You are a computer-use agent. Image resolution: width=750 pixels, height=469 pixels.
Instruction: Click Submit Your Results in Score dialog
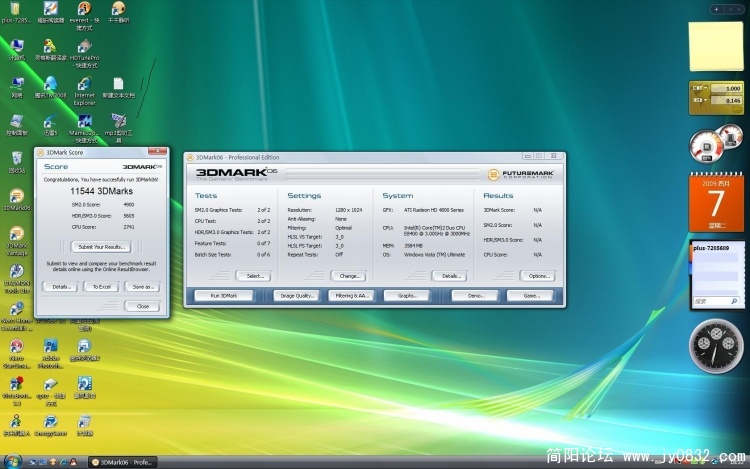click(101, 247)
